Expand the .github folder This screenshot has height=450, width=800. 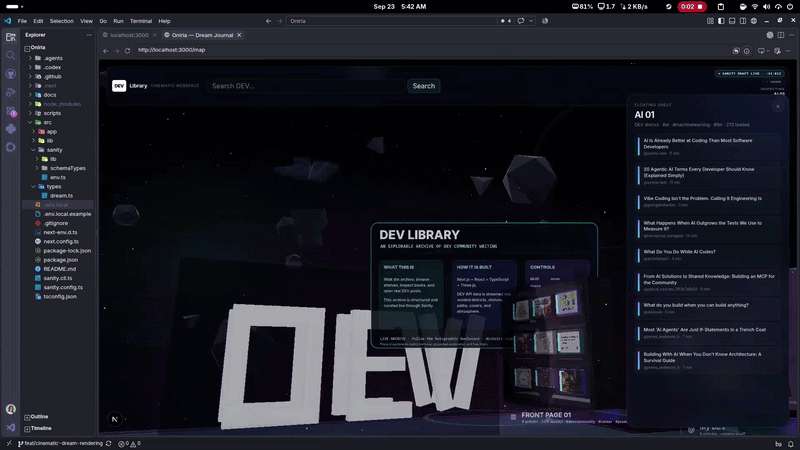click(x=58, y=77)
